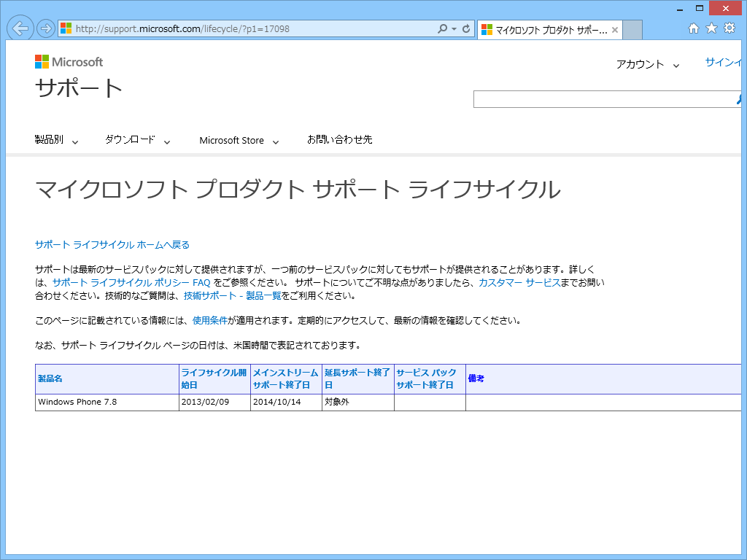This screenshot has height=560, width=747.
Task: Click the Forward navigation arrow
Action: [x=44, y=29]
